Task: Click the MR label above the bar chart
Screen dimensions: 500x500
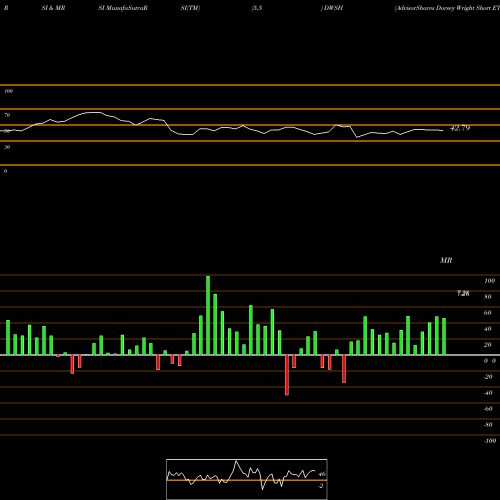Action: click(x=446, y=260)
